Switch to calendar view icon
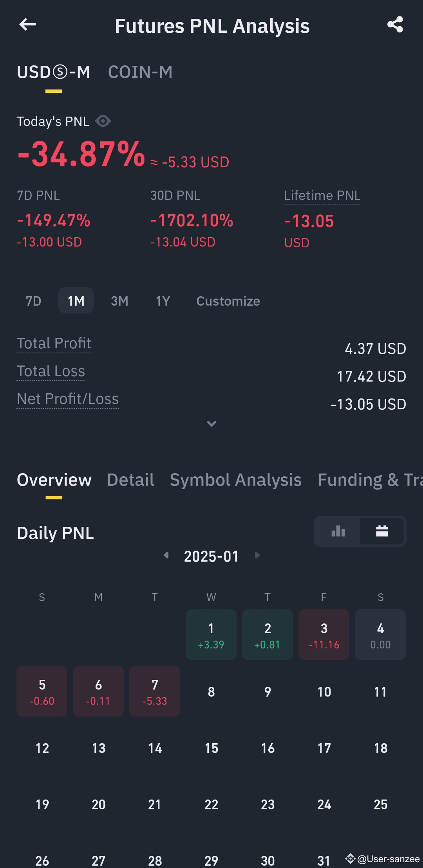 (382, 531)
